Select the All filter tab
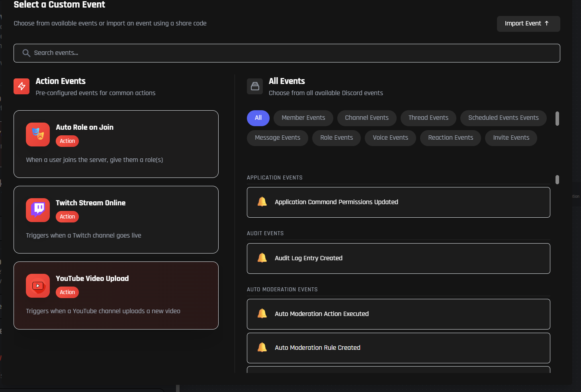The height and width of the screenshot is (392, 581). pos(258,118)
